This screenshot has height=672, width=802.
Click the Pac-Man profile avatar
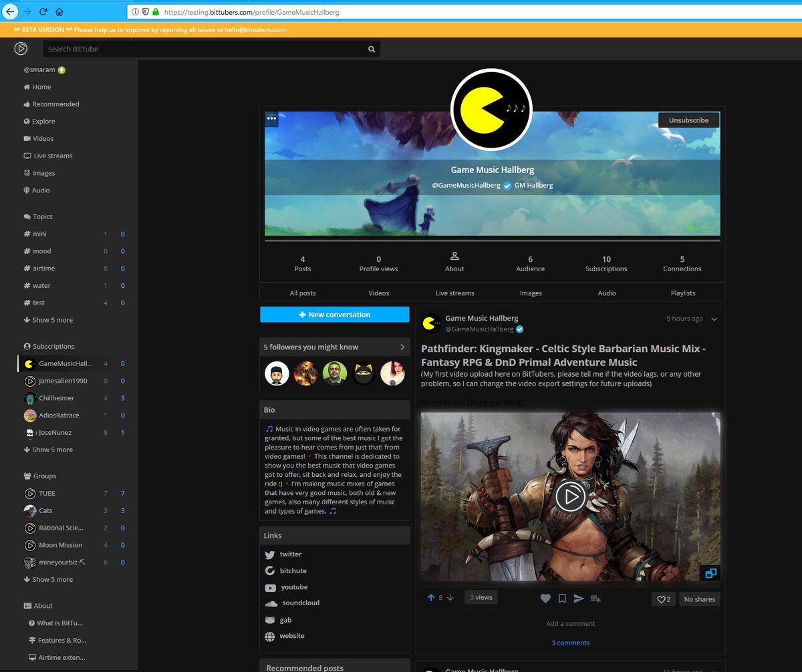(x=491, y=108)
